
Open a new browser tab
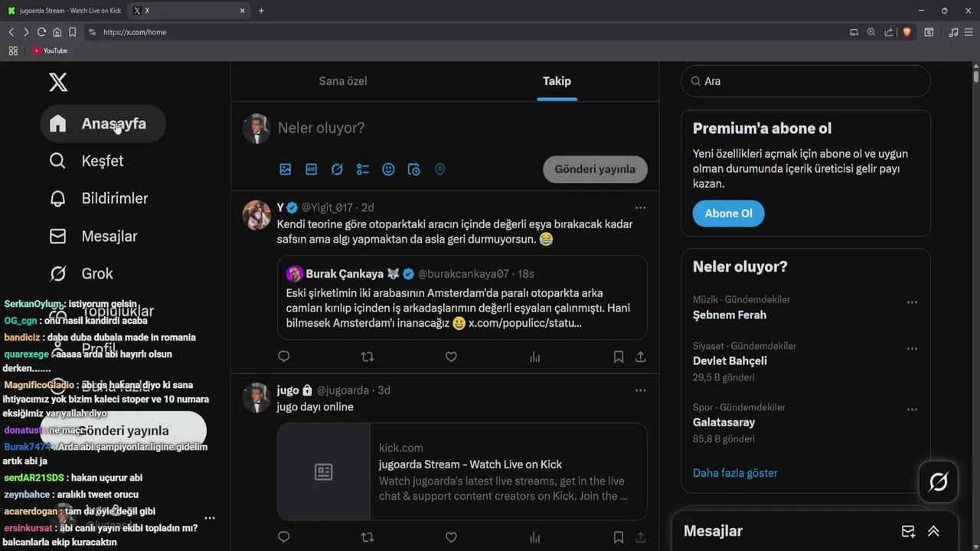(261, 11)
